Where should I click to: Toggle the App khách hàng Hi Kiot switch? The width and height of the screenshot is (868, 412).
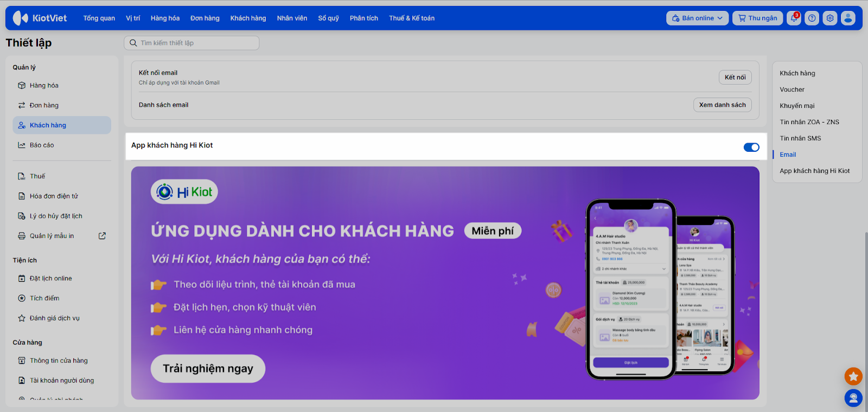(x=751, y=147)
